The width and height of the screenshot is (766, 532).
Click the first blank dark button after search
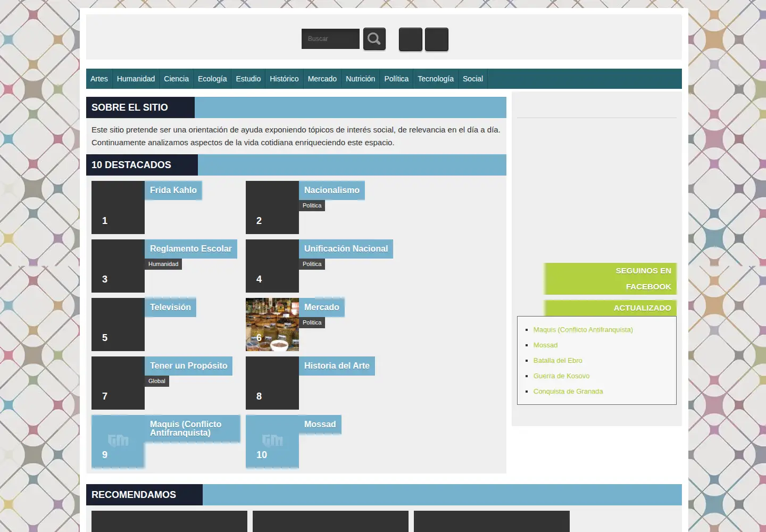411,39
